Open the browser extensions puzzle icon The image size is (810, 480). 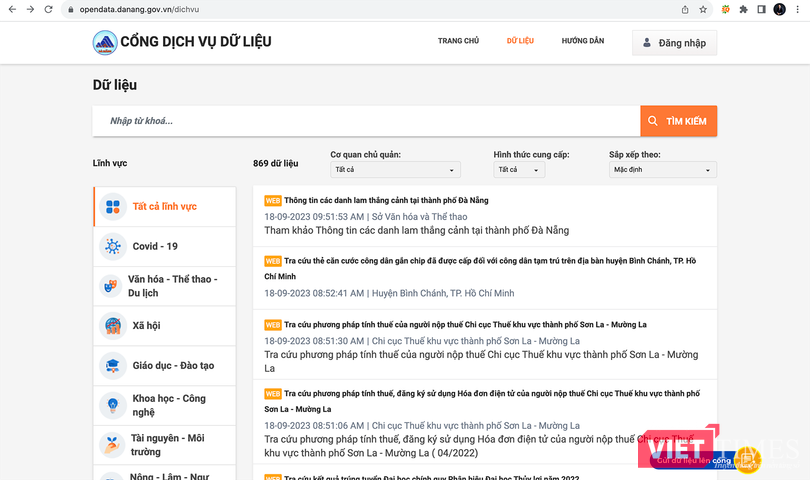pyautogui.click(x=743, y=9)
